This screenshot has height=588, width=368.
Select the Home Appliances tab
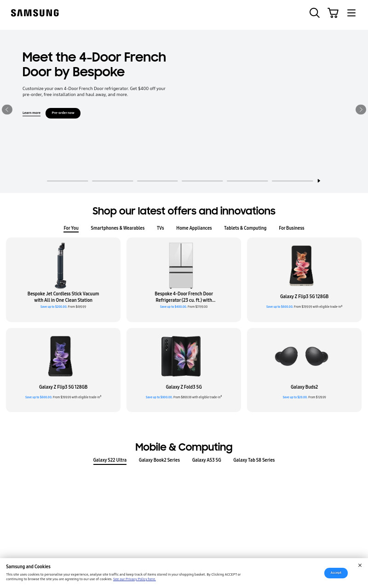point(194,228)
